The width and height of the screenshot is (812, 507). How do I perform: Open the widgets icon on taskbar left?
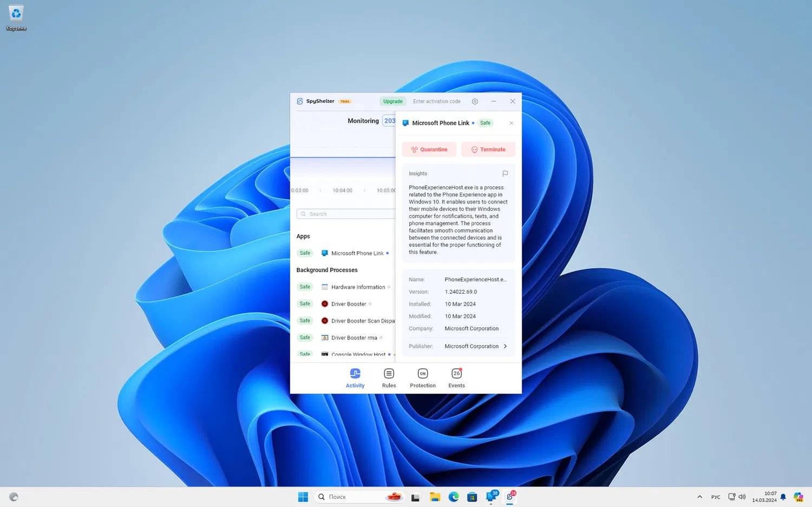point(14,497)
